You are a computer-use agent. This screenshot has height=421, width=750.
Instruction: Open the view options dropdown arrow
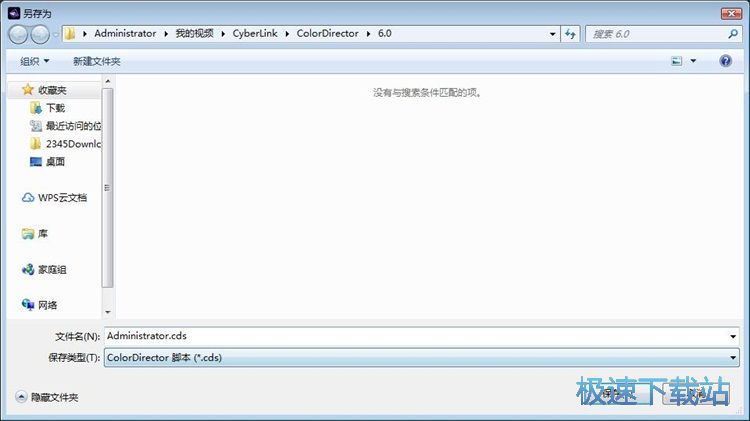pos(693,61)
